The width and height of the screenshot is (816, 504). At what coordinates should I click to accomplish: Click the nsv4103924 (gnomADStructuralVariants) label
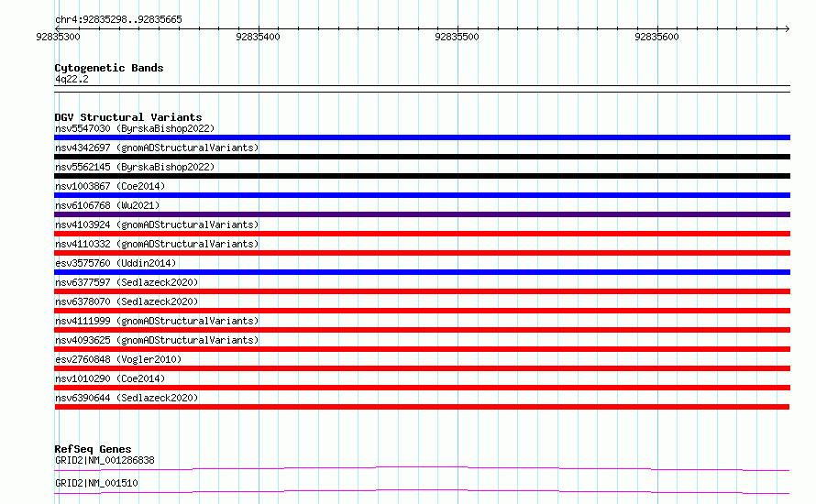click(x=157, y=225)
